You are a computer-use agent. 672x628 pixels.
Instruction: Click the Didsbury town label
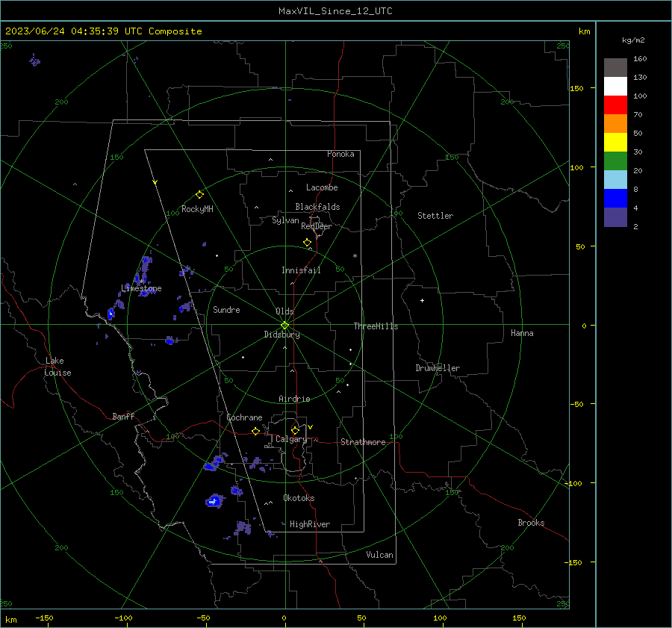click(x=281, y=335)
